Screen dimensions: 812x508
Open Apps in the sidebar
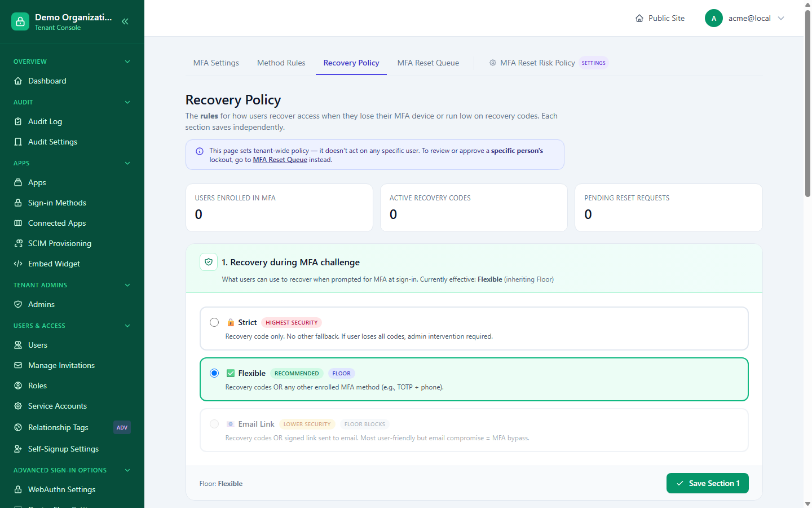coord(72,182)
